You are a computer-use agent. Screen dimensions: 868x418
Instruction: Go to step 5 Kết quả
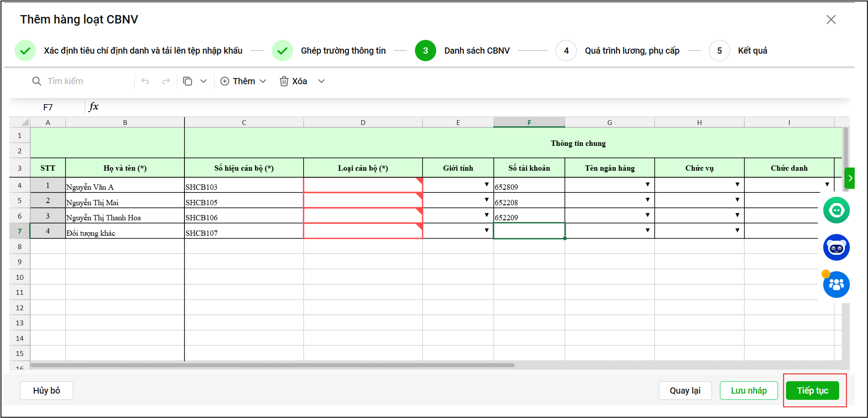719,51
